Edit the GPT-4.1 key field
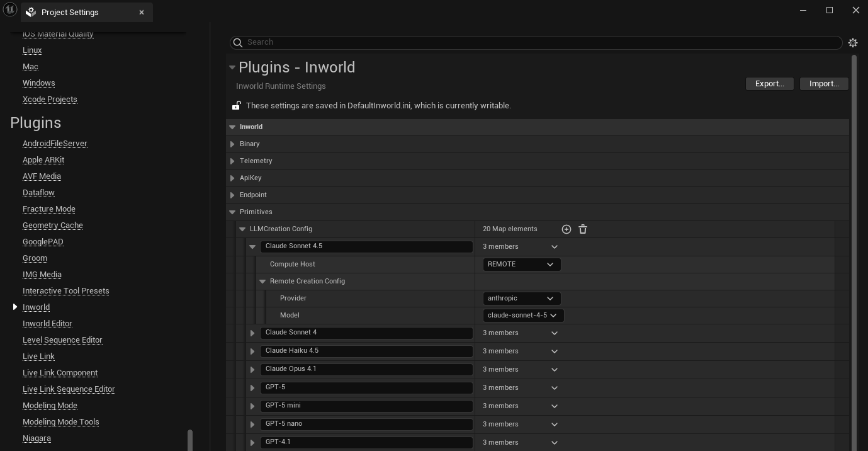This screenshot has height=451, width=868. click(x=366, y=442)
